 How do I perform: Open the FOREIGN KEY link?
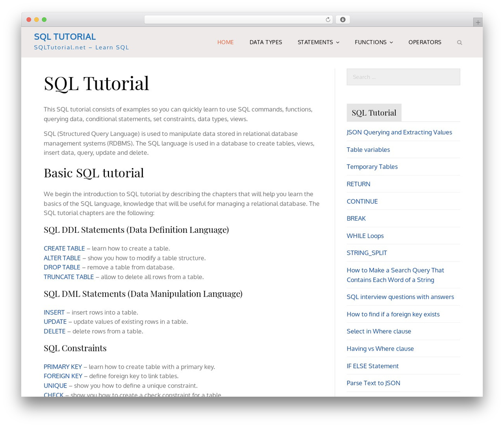click(x=63, y=376)
